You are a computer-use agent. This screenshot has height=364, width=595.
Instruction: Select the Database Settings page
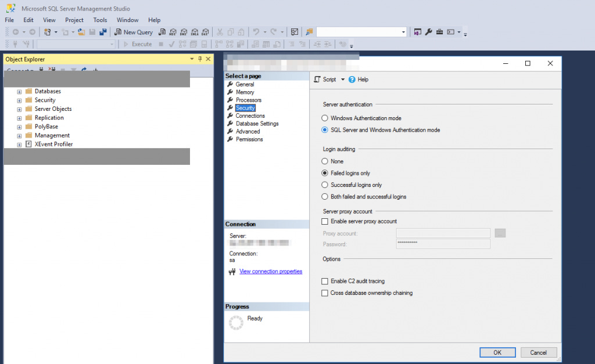(x=257, y=124)
